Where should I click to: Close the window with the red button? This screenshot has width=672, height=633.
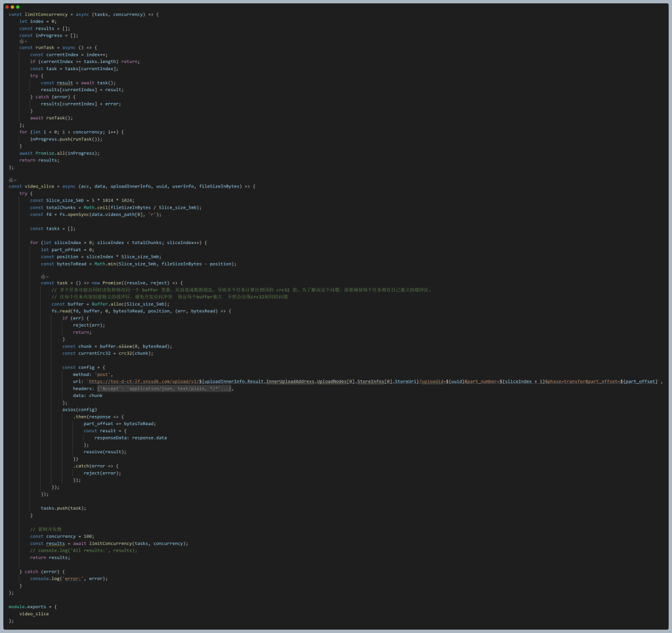pyautogui.click(x=7, y=7)
